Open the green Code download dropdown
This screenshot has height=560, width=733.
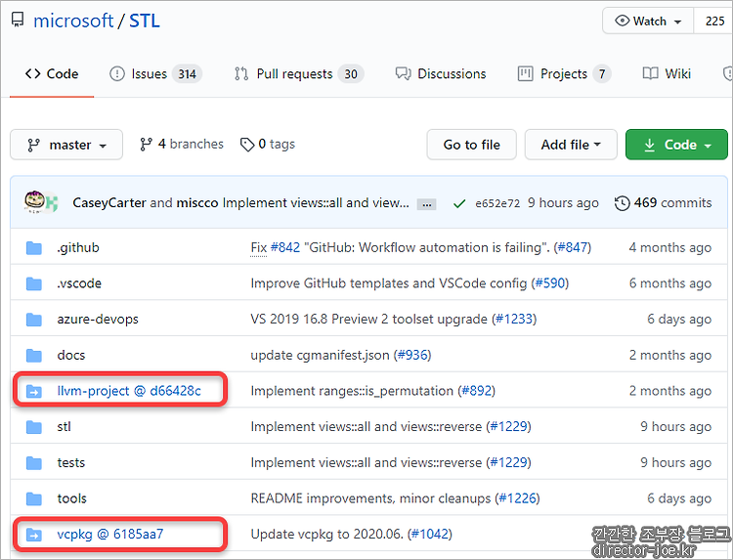point(676,145)
